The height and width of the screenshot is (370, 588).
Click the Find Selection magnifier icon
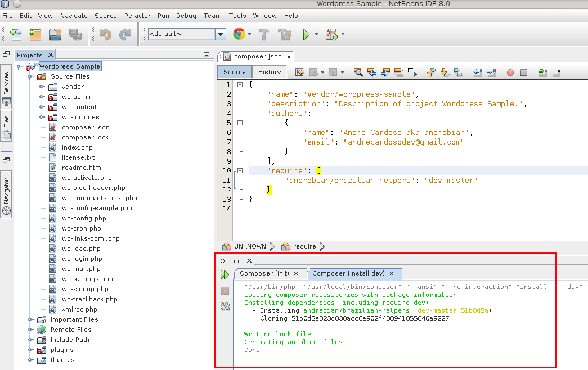(x=358, y=73)
